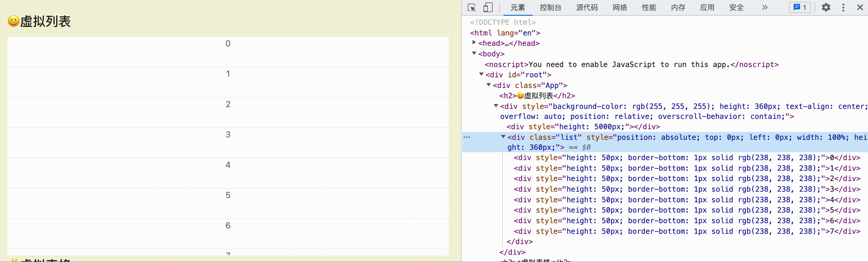The height and width of the screenshot is (262, 868).
Task: Activate the element inspector picker icon
Action: (471, 7)
